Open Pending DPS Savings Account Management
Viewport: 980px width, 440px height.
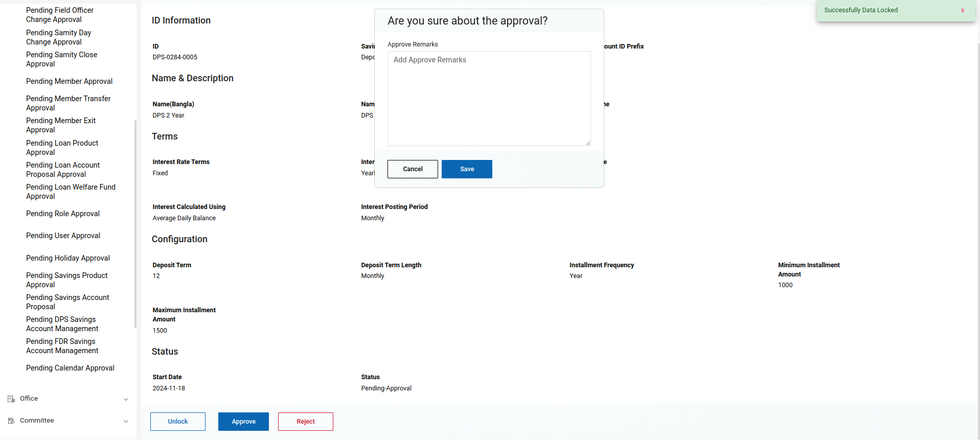[62, 324]
